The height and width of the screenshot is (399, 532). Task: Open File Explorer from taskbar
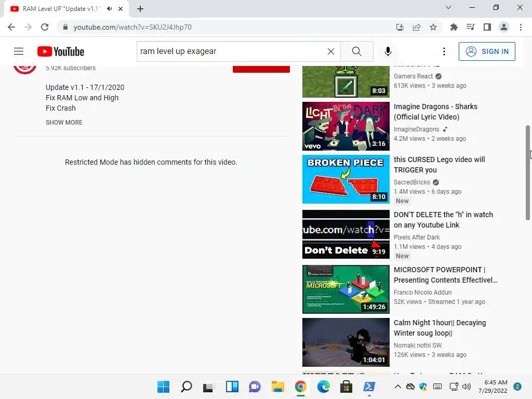tap(278, 387)
